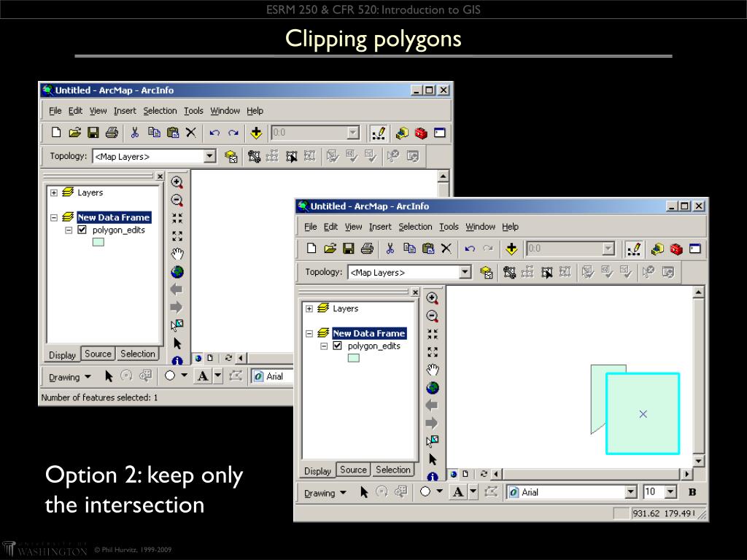Switch to the Display tab in the back window

(x=63, y=355)
